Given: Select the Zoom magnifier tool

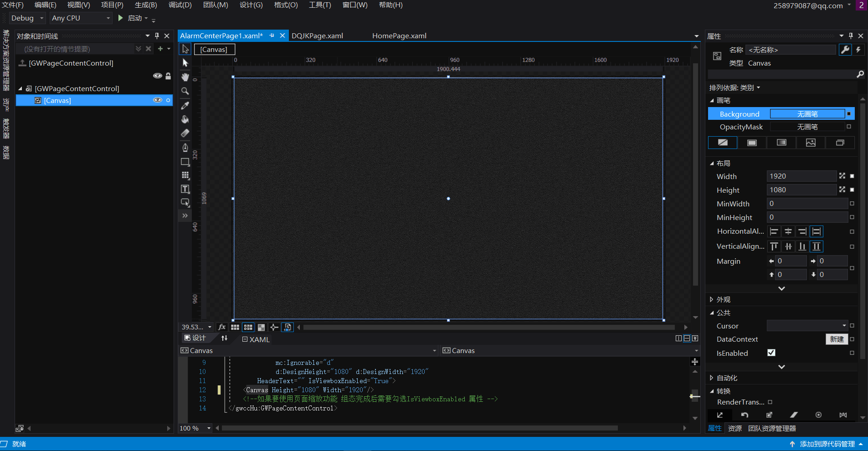Looking at the screenshot, I should 185,91.
